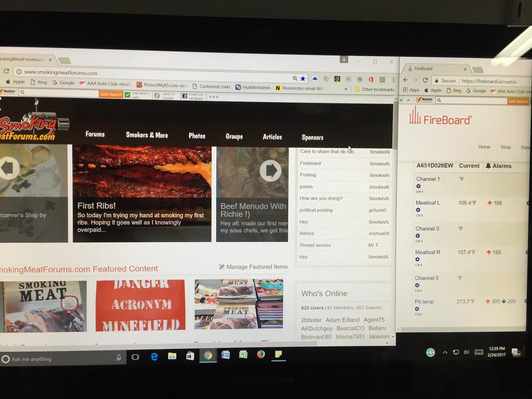The image size is (532, 399).
Task: Show hidden system tray icons
Action: tap(445, 352)
